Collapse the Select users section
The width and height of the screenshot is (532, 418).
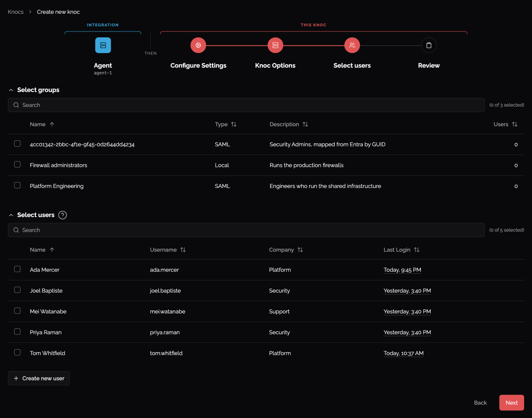pos(11,215)
